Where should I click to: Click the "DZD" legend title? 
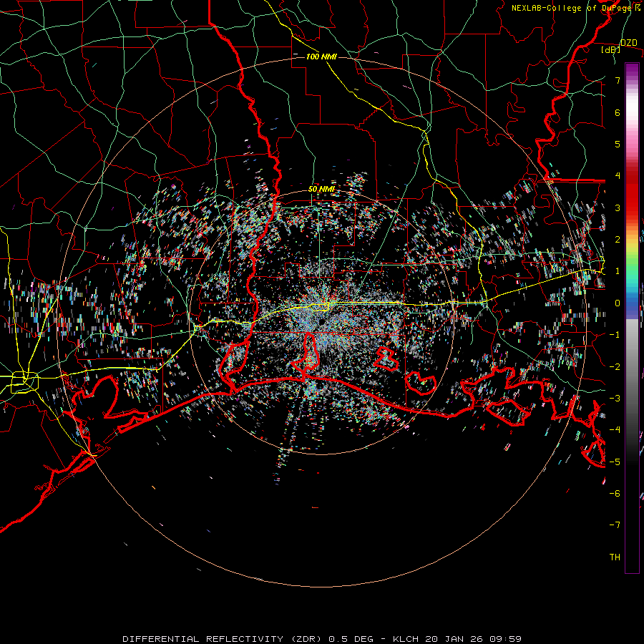[x=628, y=43]
